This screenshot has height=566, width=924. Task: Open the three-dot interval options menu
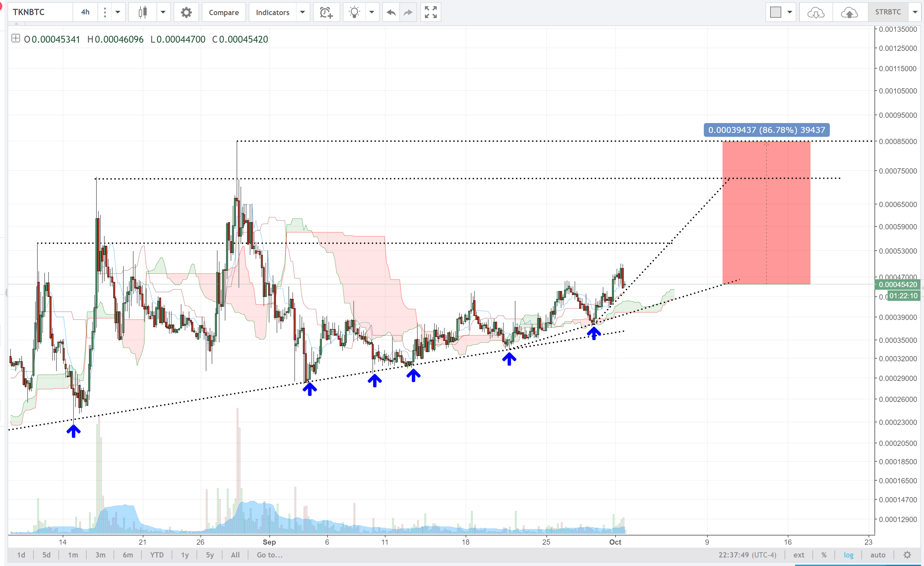[105, 12]
